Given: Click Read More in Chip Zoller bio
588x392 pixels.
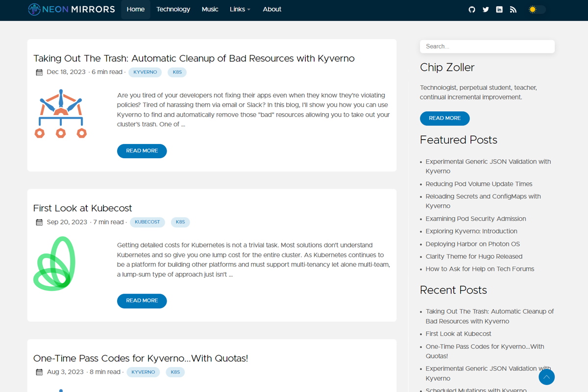Looking at the screenshot, I should (444, 118).
